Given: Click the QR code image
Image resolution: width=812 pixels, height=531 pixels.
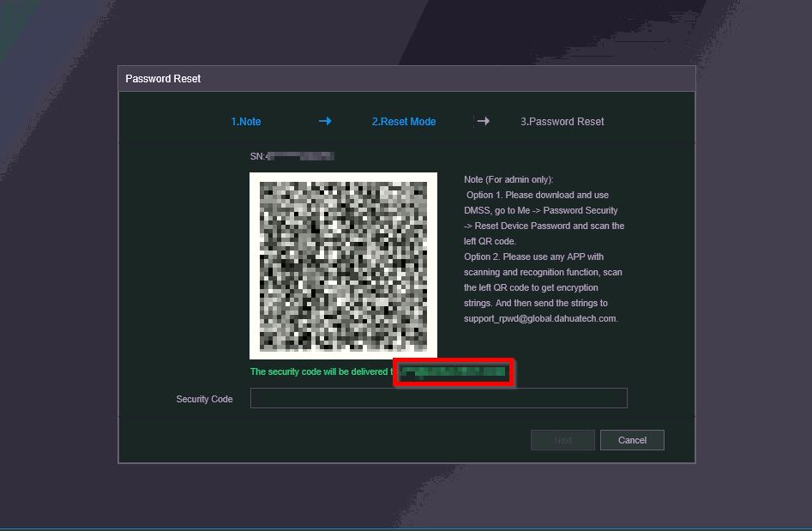Looking at the screenshot, I should (343, 266).
